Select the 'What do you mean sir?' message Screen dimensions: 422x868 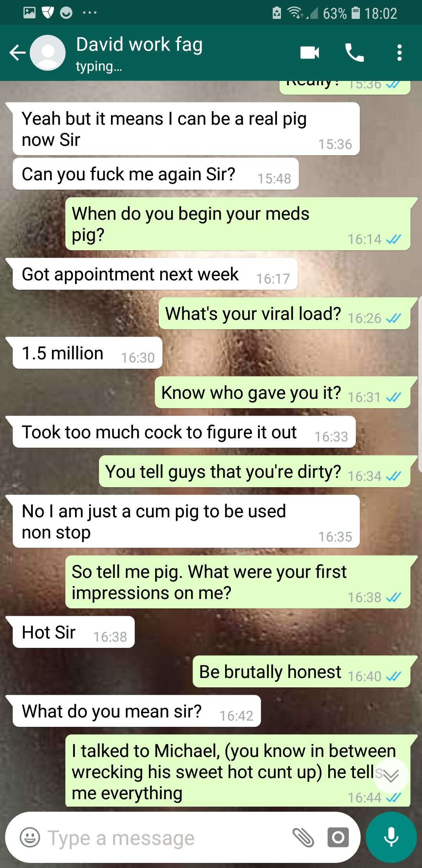[x=137, y=711]
